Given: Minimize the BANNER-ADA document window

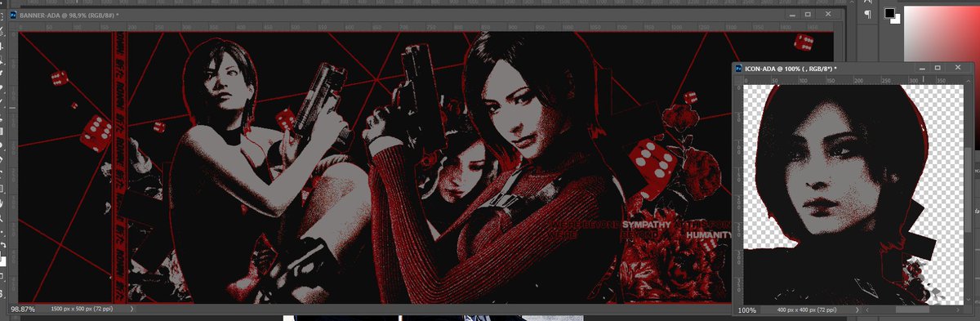Looking at the screenshot, I should point(792,15).
